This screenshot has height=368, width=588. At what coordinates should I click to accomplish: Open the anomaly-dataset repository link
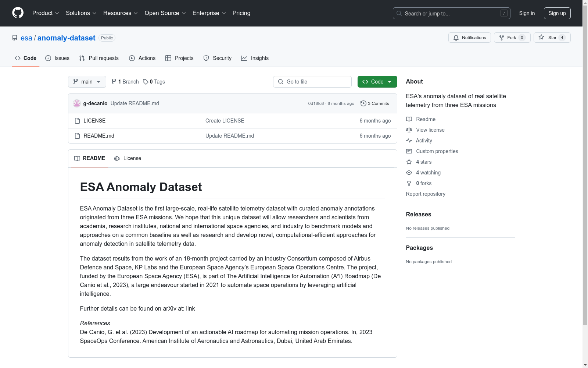[x=66, y=38]
